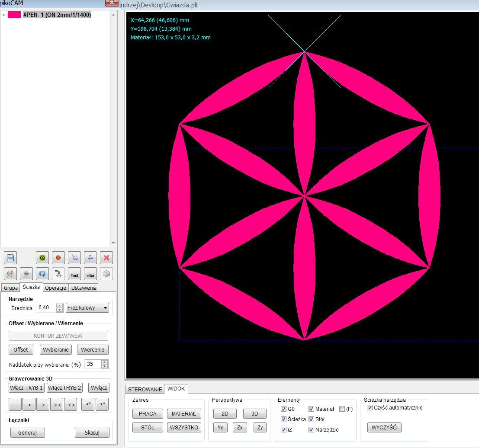Switch to the Grupa tab
The height and width of the screenshot is (448, 479).
click(11, 288)
